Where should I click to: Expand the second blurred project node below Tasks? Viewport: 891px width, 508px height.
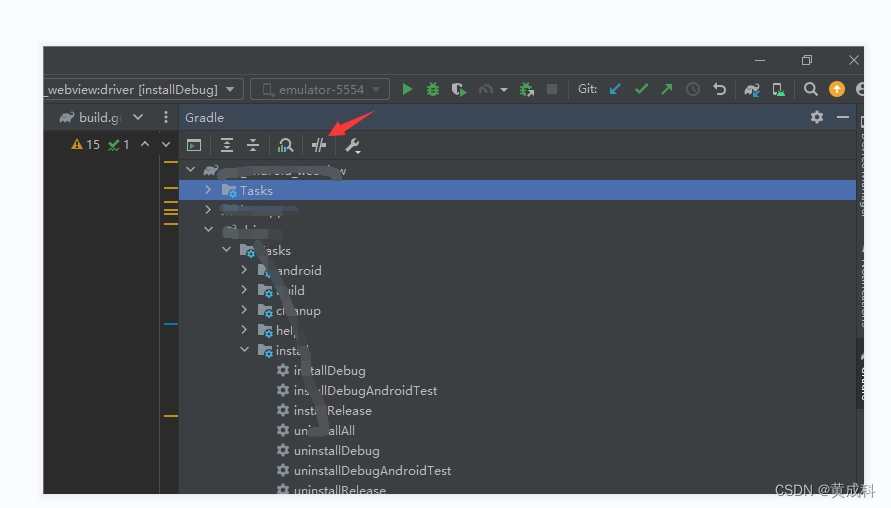point(208,210)
